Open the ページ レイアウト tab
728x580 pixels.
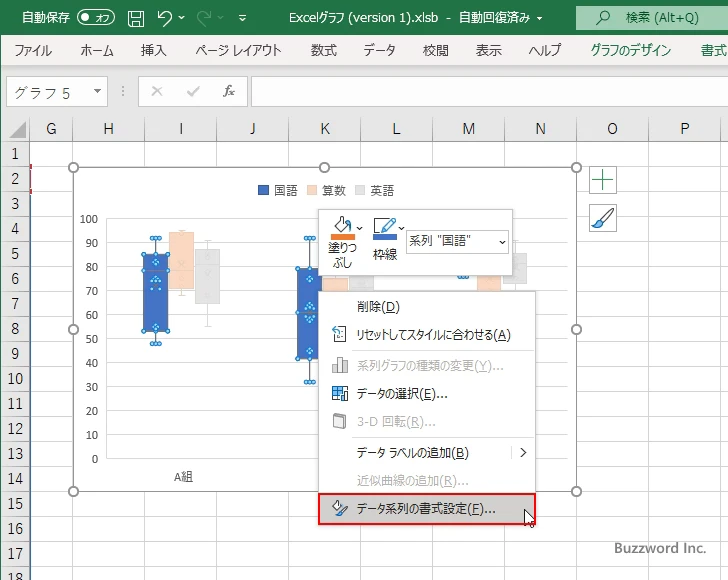(x=238, y=50)
